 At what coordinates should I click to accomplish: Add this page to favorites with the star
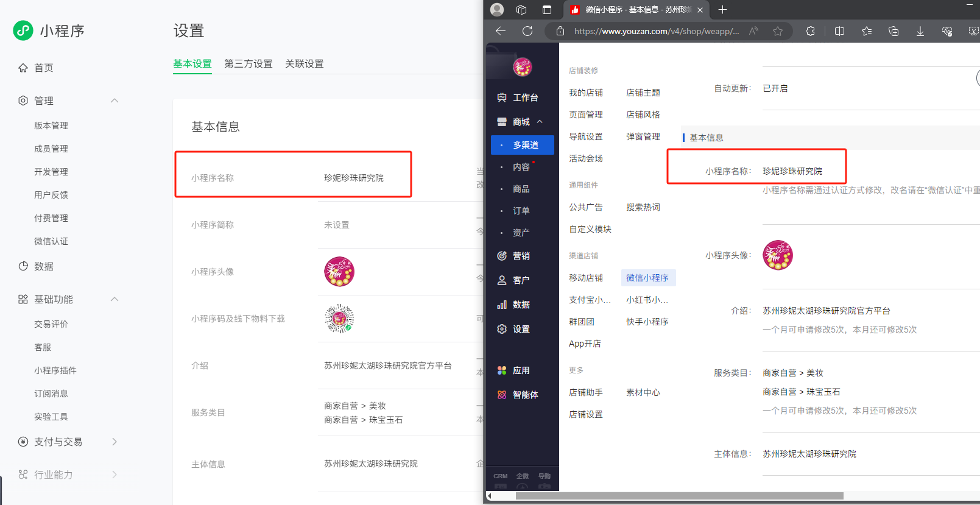pos(778,31)
